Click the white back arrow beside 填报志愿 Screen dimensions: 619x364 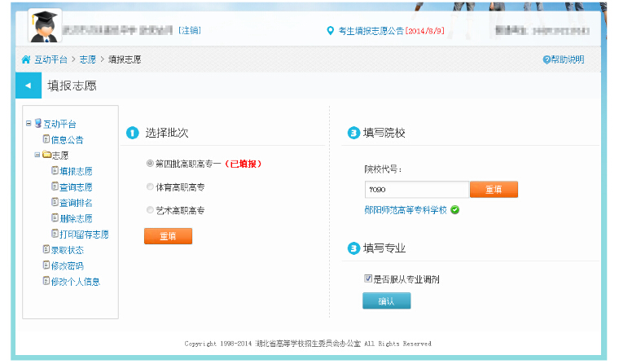tap(28, 85)
